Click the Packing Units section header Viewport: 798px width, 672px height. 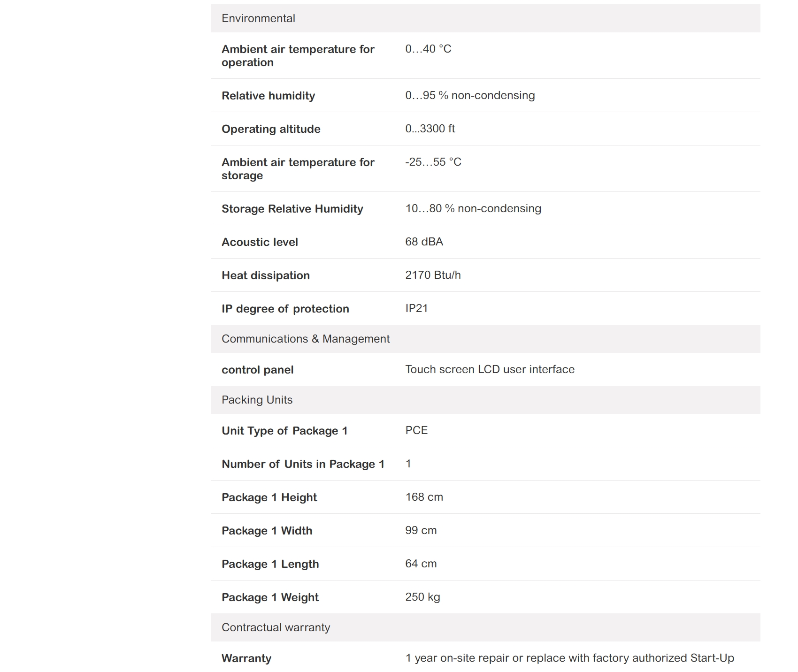257,400
